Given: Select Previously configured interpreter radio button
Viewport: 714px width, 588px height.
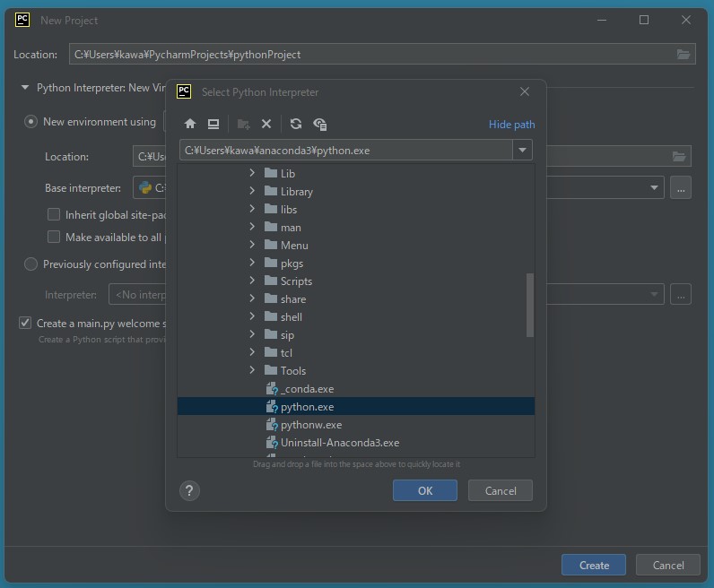Looking at the screenshot, I should (30, 264).
